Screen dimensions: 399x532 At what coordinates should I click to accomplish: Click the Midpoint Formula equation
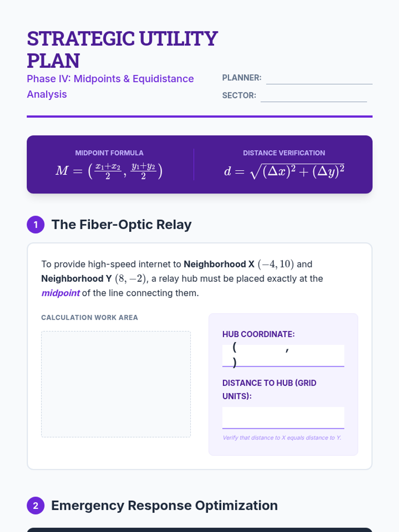pos(109,171)
